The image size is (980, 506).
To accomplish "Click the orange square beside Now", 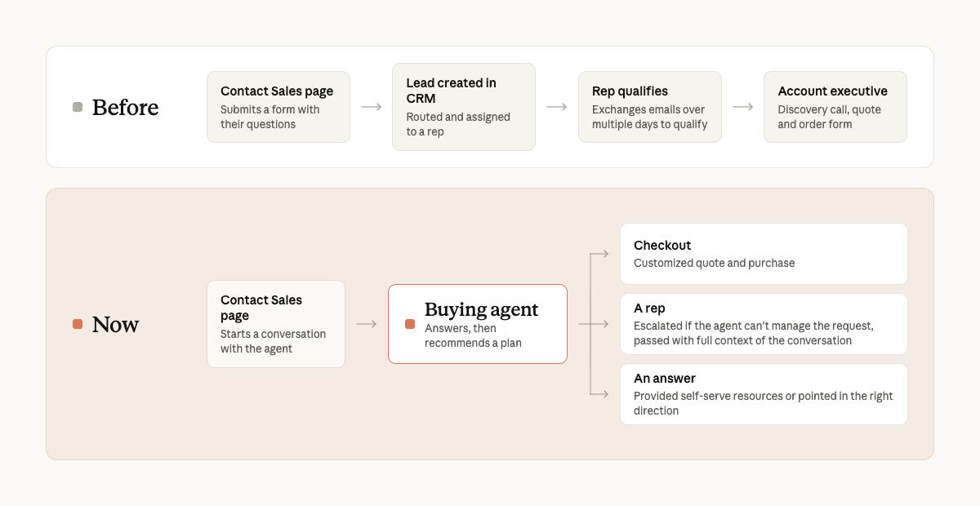I will click(x=78, y=324).
